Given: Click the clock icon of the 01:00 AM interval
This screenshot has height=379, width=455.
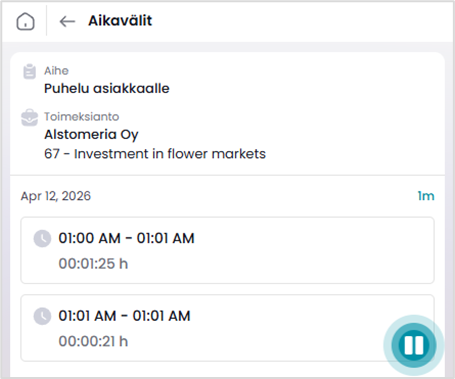Looking at the screenshot, I should click(42, 238).
